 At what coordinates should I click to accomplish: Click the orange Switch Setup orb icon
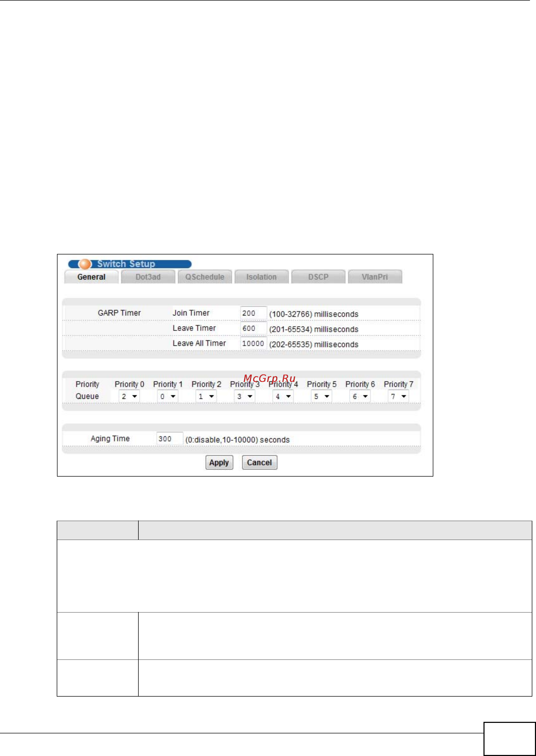85,264
